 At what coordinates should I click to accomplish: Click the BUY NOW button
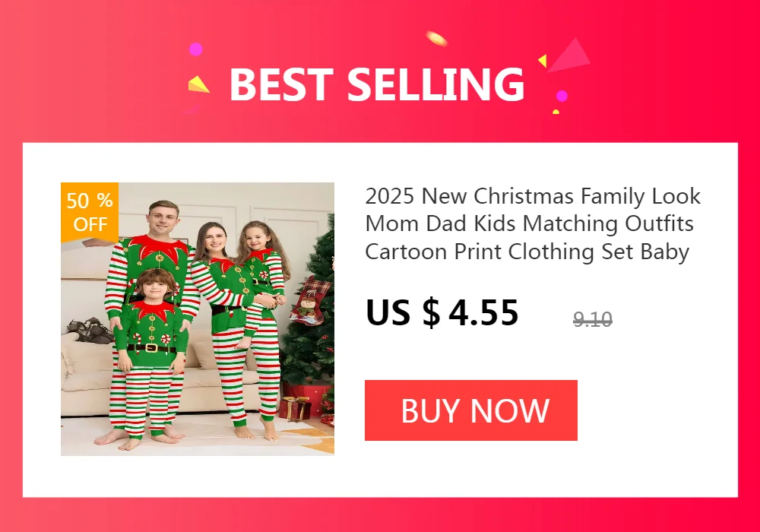470,410
